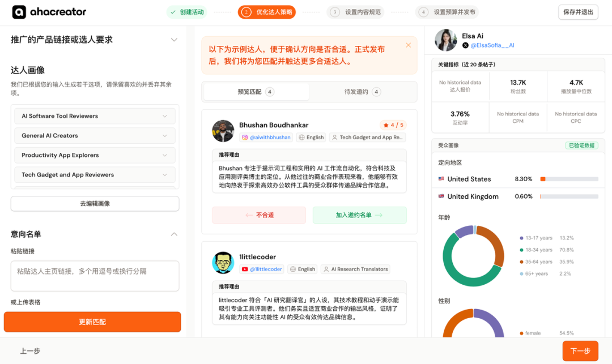Image resolution: width=612 pixels, height=364 pixels.
Task: Click United Kingdom percentage bar
Action: pyautogui.click(x=569, y=196)
